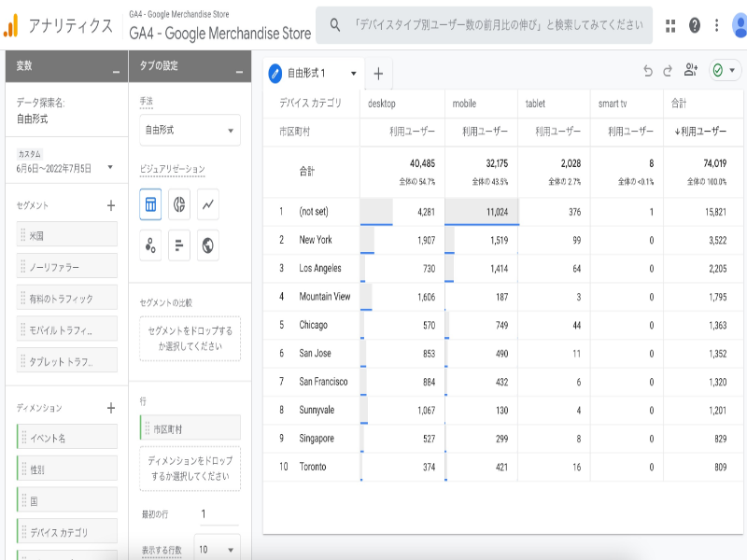Screen dimensions: 747x560
Task: Click the desktop column header
Action: coord(382,104)
